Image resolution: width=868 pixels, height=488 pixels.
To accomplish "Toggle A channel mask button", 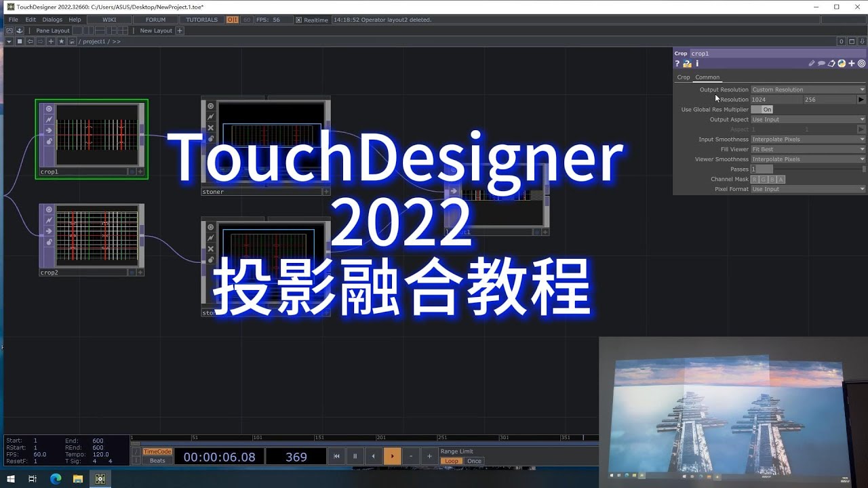I will [781, 179].
